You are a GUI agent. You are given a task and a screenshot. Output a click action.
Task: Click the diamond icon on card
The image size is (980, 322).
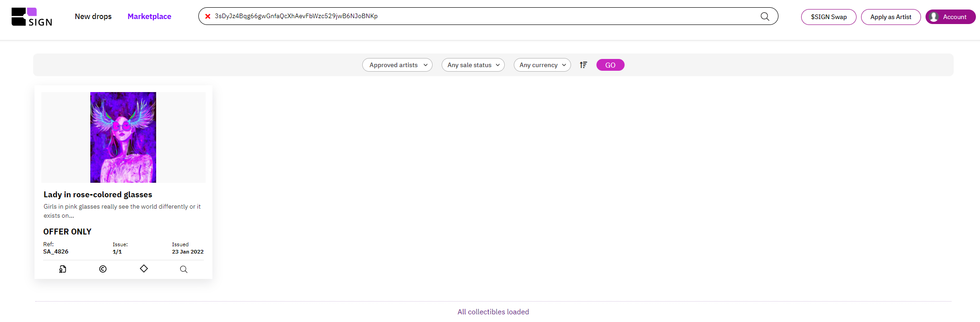pyautogui.click(x=144, y=268)
